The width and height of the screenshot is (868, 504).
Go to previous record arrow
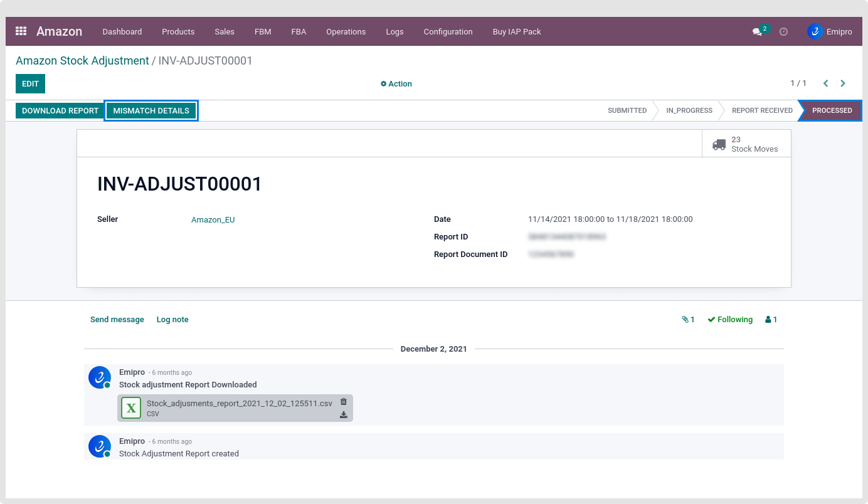(x=825, y=83)
